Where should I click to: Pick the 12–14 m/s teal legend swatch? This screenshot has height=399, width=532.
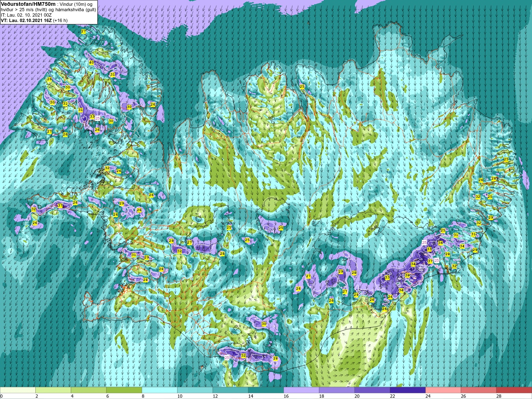(230, 390)
